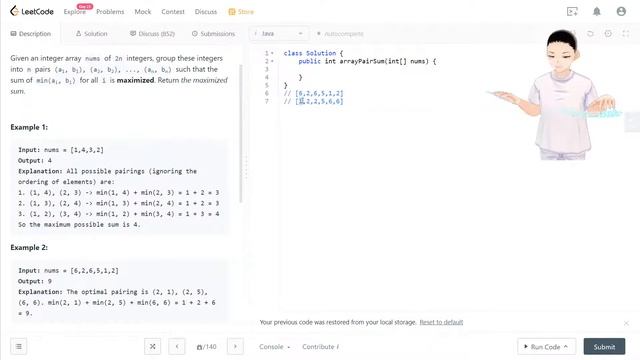Click the Example 1 heading
The width and height of the screenshot is (640, 360).
(29, 127)
